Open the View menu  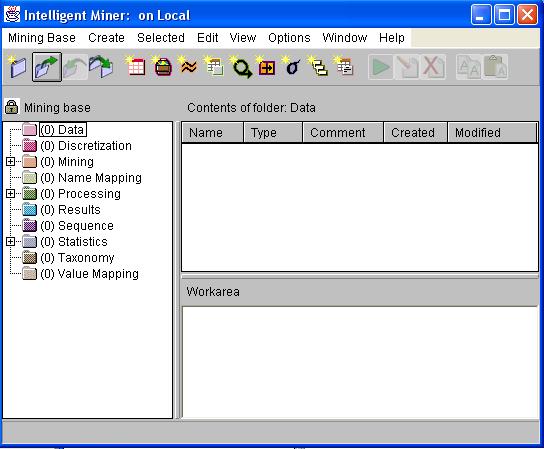tap(243, 37)
